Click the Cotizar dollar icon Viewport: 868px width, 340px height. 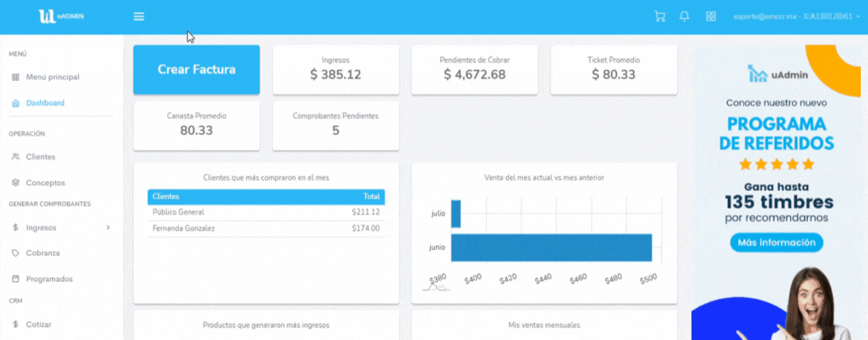click(x=16, y=324)
